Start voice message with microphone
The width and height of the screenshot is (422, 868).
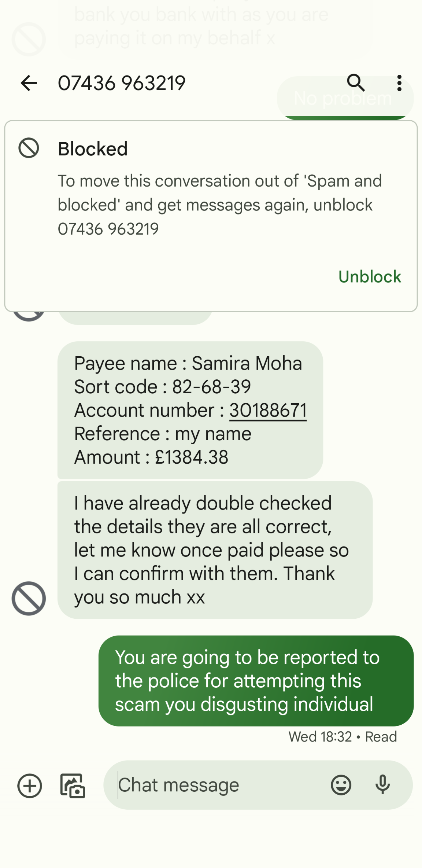382,785
